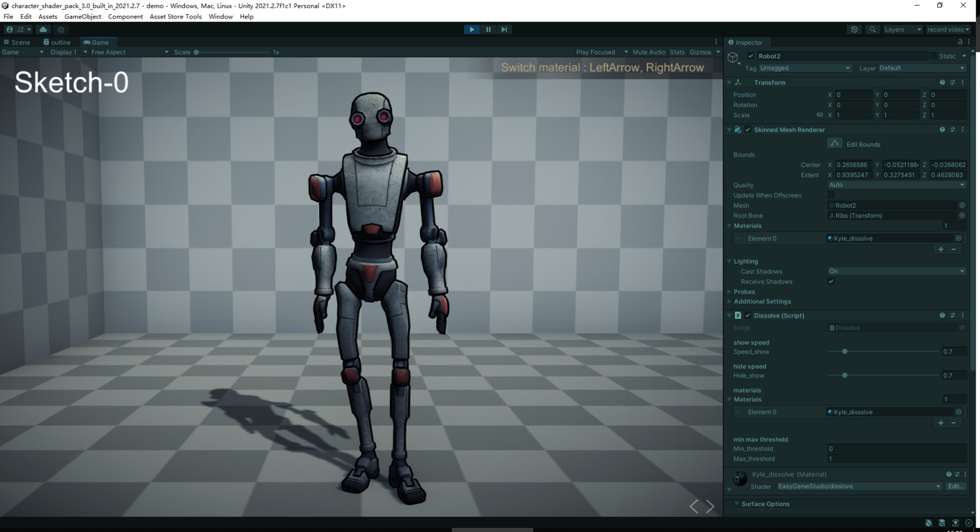980x532 pixels.
Task: Disable Receive Shadows in Lighting section
Action: pyautogui.click(x=831, y=281)
